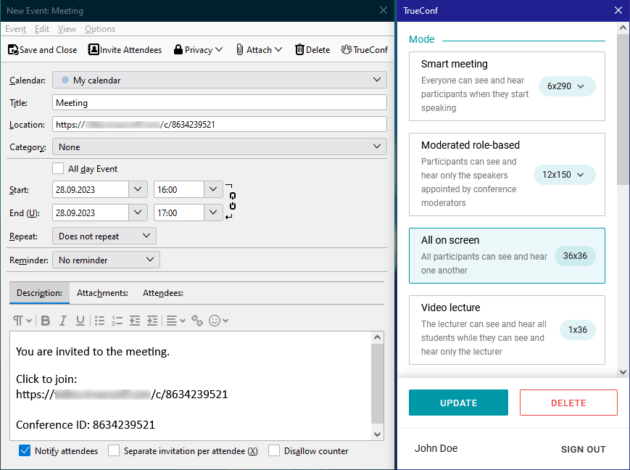
Task: Open the End time 17:00 dropdown arrow
Action: coord(213,213)
